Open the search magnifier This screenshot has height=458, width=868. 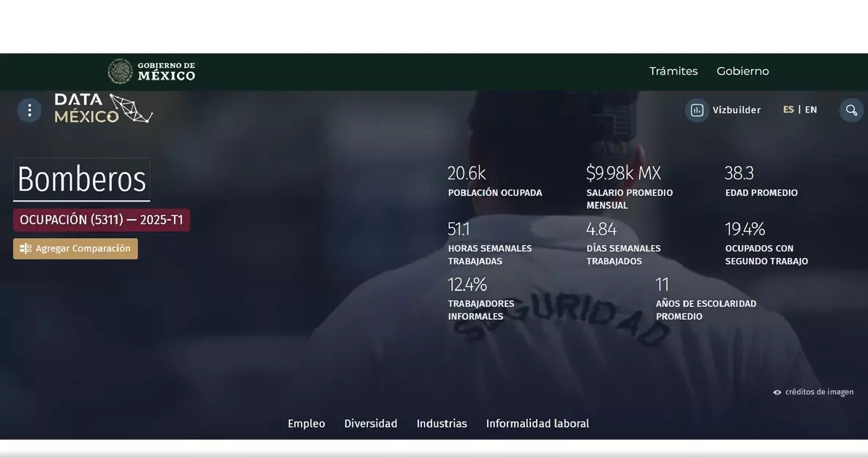click(851, 110)
